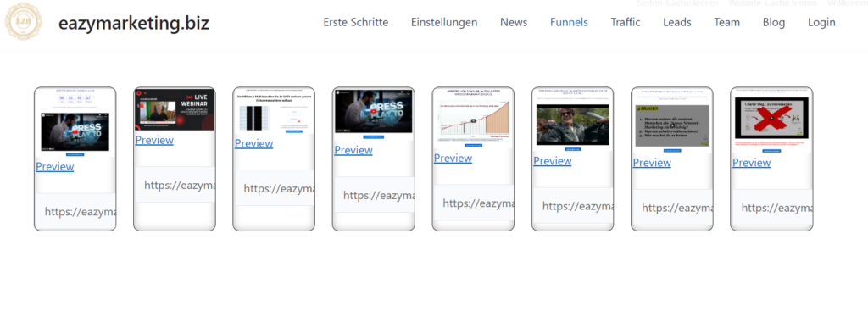Screen dimensions: 868x317
Task: Open the Erste Schritte menu item
Action: point(356,23)
